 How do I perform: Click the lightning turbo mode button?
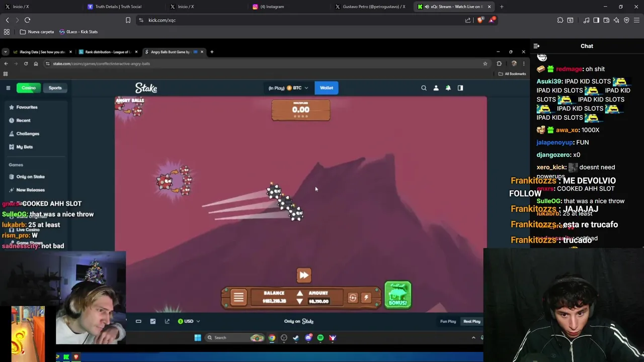coord(366,298)
